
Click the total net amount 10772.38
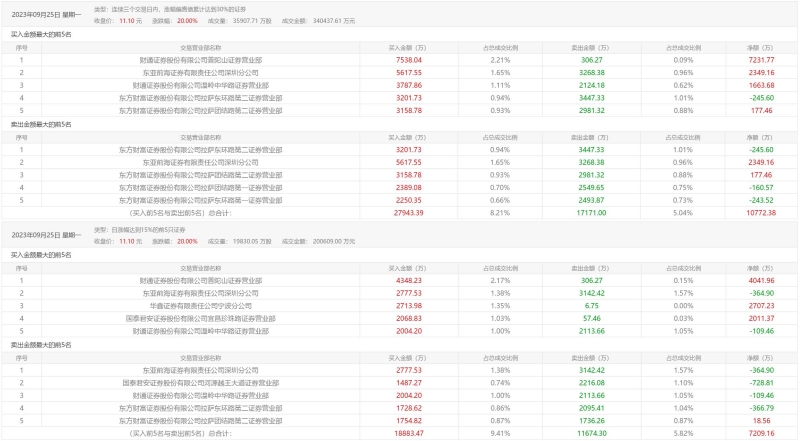coord(760,213)
